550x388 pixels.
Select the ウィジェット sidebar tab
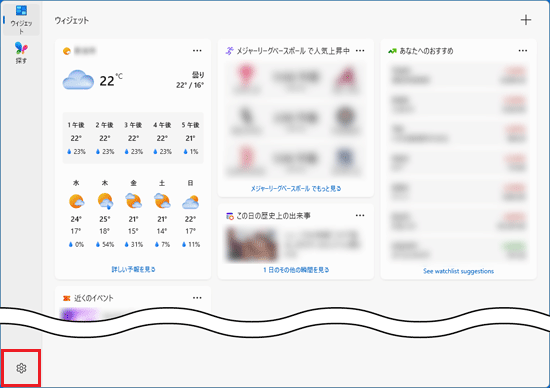tap(21, 19)
